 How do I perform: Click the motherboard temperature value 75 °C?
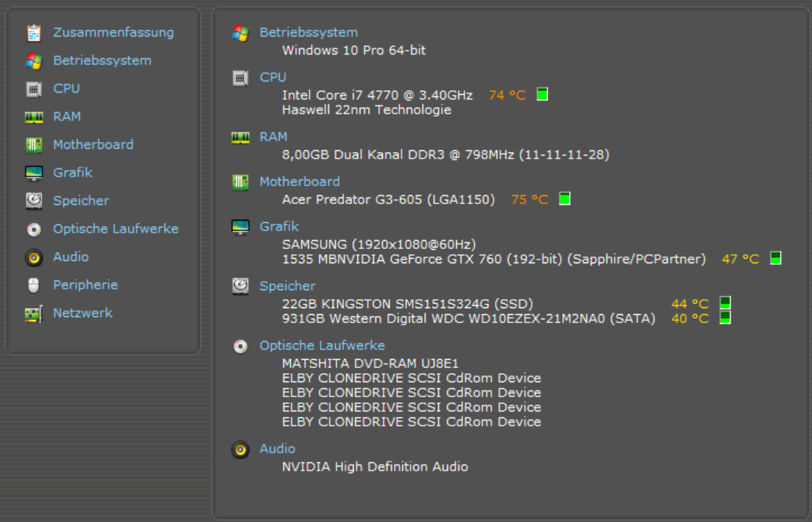529,200
